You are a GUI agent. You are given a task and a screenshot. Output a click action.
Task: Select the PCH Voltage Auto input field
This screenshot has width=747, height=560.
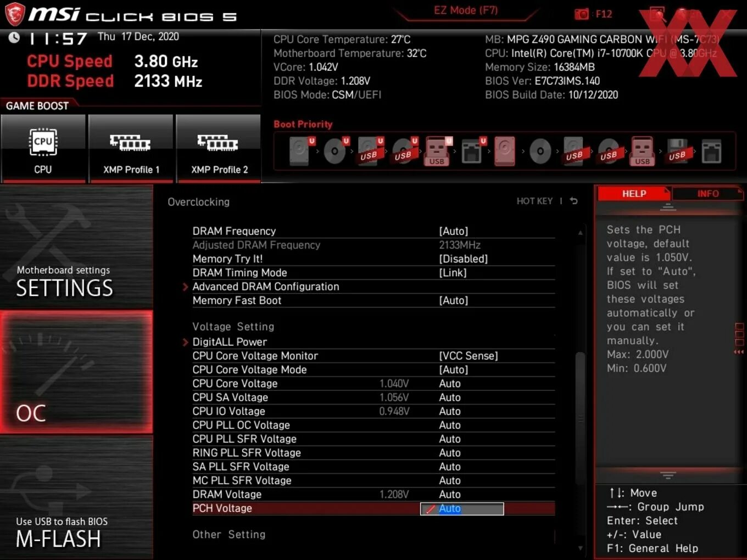pyautogui.click(x=462, y=509)
